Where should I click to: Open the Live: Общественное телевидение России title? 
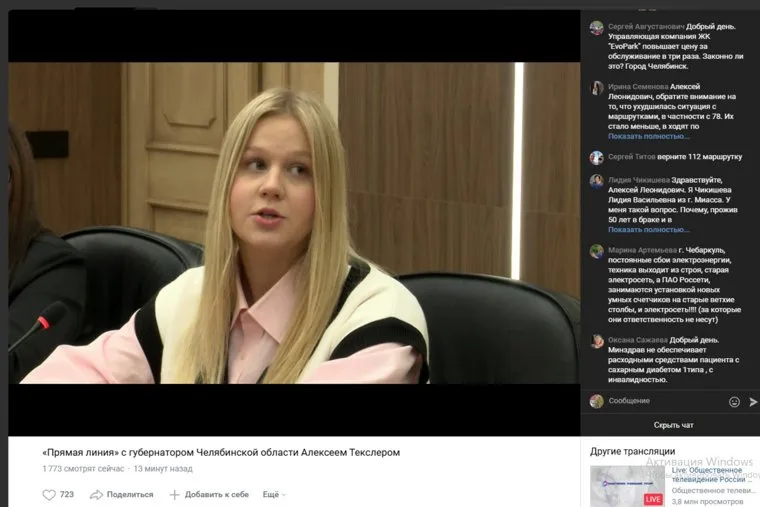[712, 474]
